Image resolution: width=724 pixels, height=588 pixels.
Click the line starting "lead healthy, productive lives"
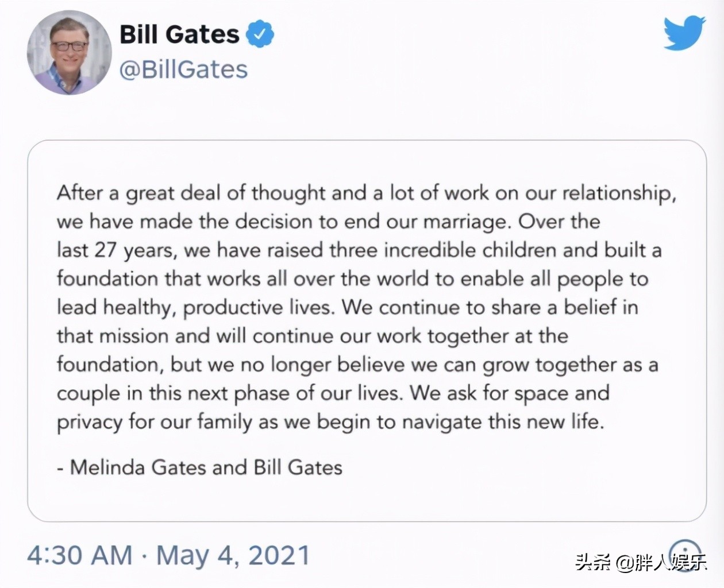(x=347, y=307)
